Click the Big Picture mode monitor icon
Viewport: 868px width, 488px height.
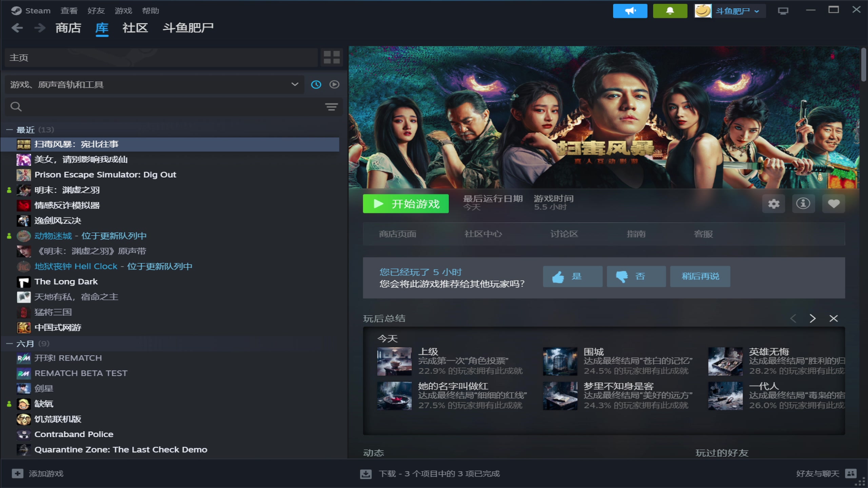click(783, 11)
